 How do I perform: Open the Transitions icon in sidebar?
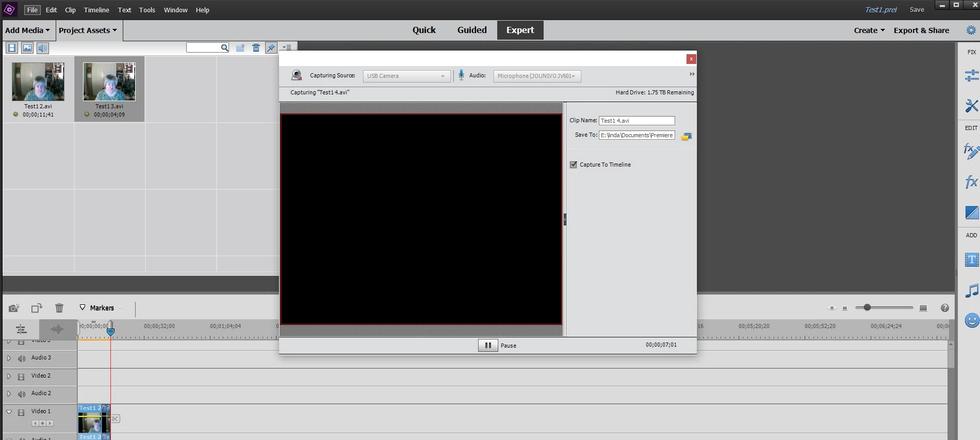972,212
